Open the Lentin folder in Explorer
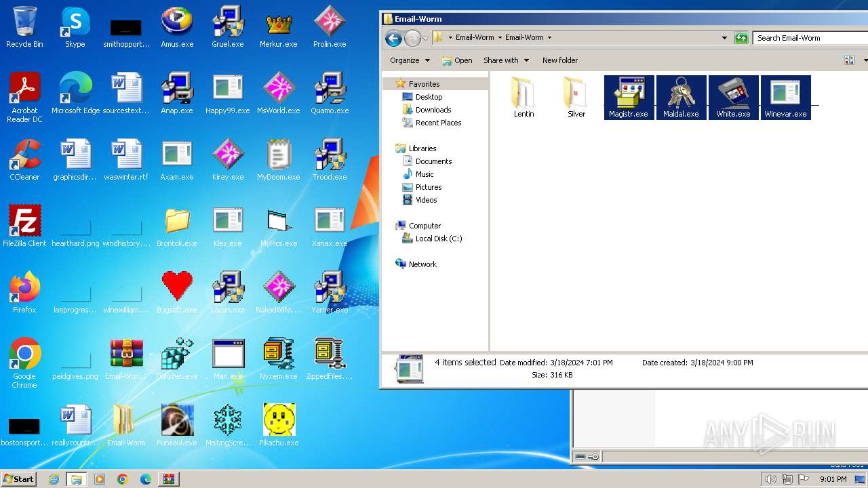 pyautogui.click(x=524, y=98)
